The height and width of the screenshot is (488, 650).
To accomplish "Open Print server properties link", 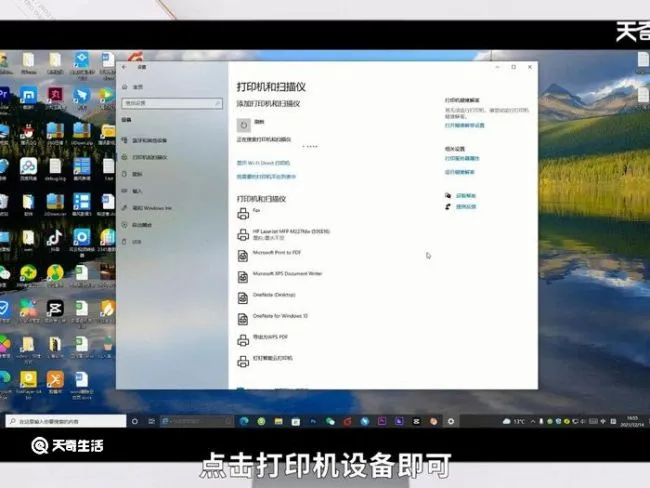I will click(x=462, y=158).
